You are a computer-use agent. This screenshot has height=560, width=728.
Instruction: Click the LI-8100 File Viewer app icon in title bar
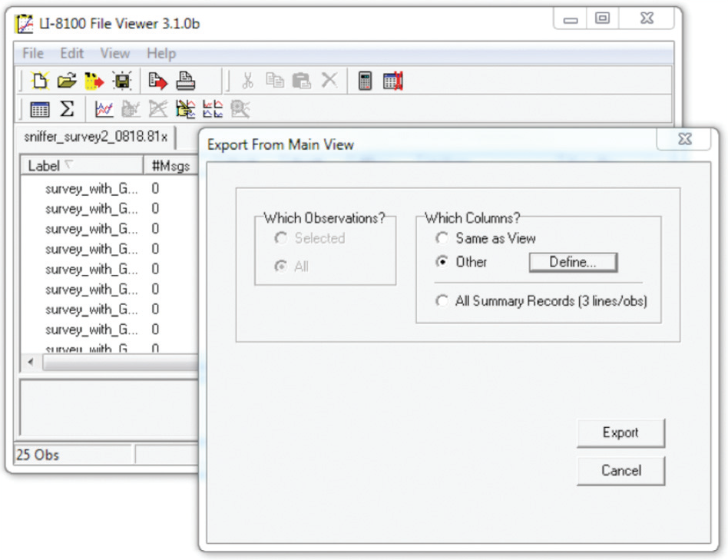click(24, 24)
